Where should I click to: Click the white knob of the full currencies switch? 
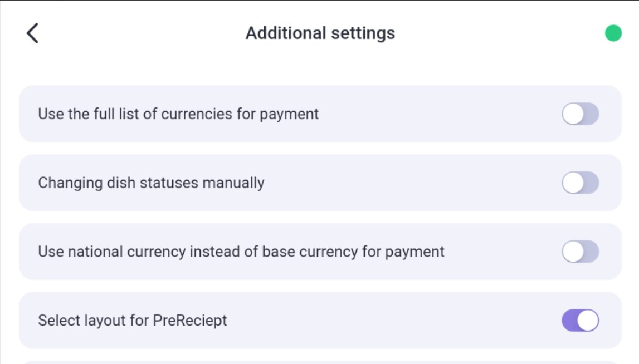[x=573, y=114]
